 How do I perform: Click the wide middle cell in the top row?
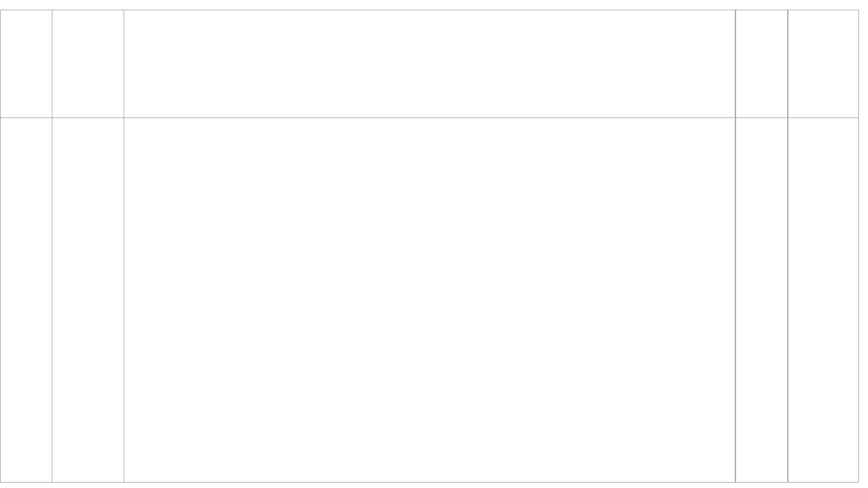click(x=429, y=63)
